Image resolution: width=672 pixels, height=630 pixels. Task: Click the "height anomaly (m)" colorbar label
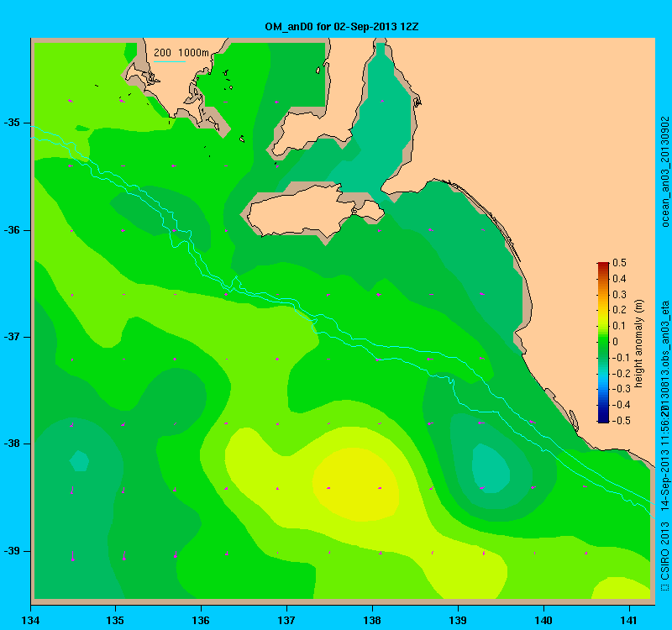[x=638, y=344]
